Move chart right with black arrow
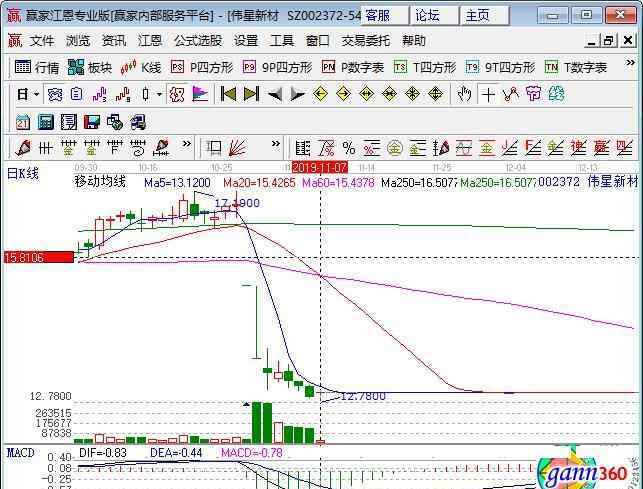This screenshot has height=489, width=643. (297, 95)
